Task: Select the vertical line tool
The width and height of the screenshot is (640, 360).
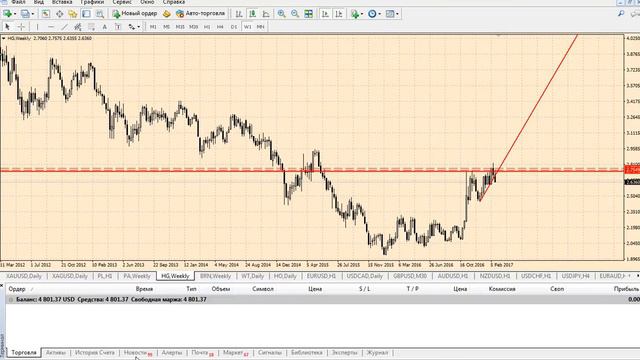Action: click(x=37, y=27)
